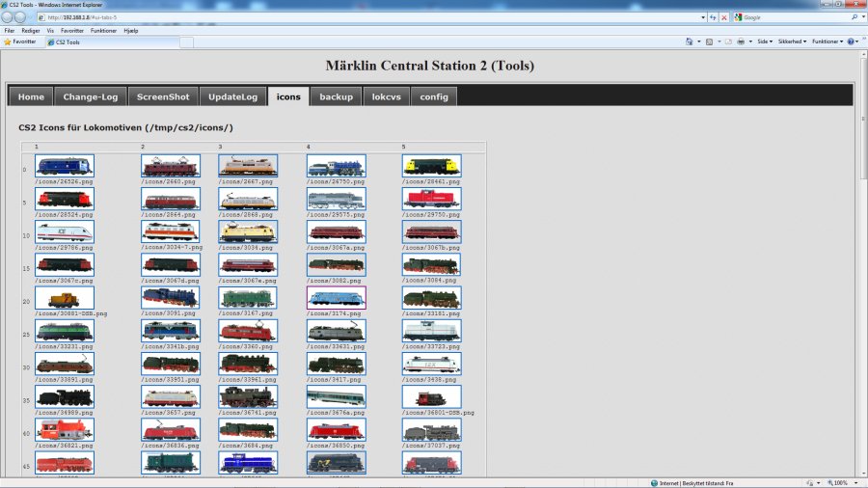The image size is (868, 488).
Task: Click the print icon
Action: coord(741,41)
